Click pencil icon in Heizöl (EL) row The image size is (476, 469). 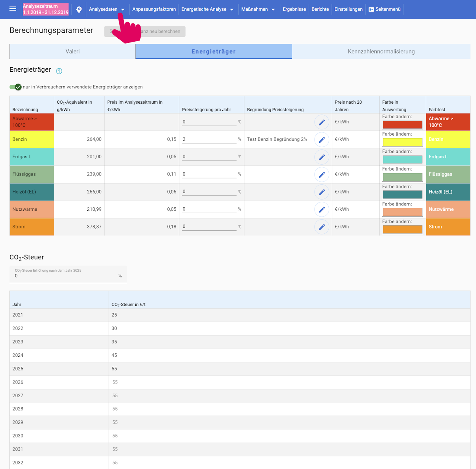point(322,192)
